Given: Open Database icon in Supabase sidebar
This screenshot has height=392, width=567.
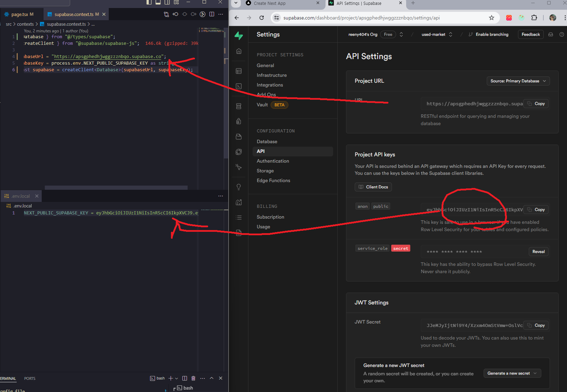Looking at the screenshot, I should click(239, 106).
